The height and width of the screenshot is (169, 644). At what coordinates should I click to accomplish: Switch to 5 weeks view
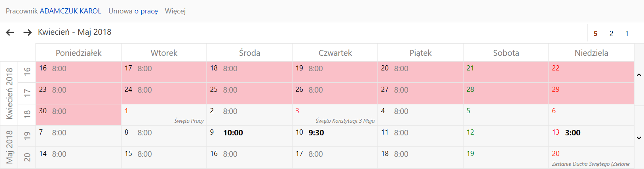click(x=595, y=34)
